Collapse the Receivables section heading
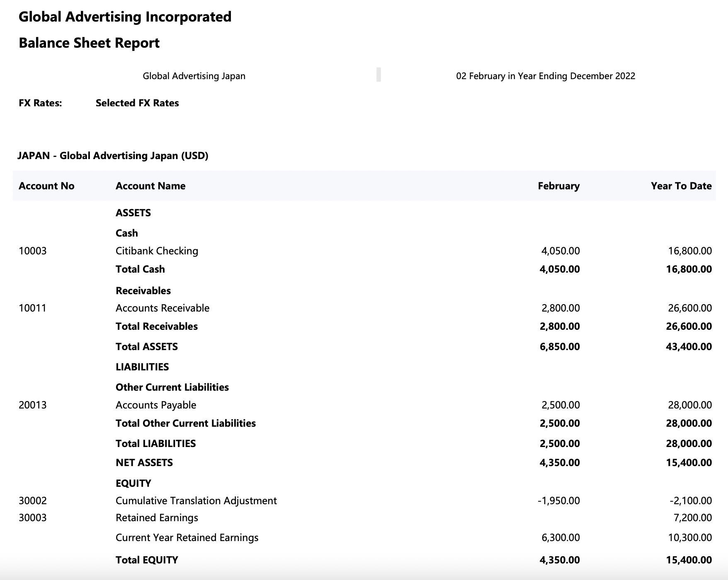The width and height of the screenshot is (728, 580). tap(143, 290)
